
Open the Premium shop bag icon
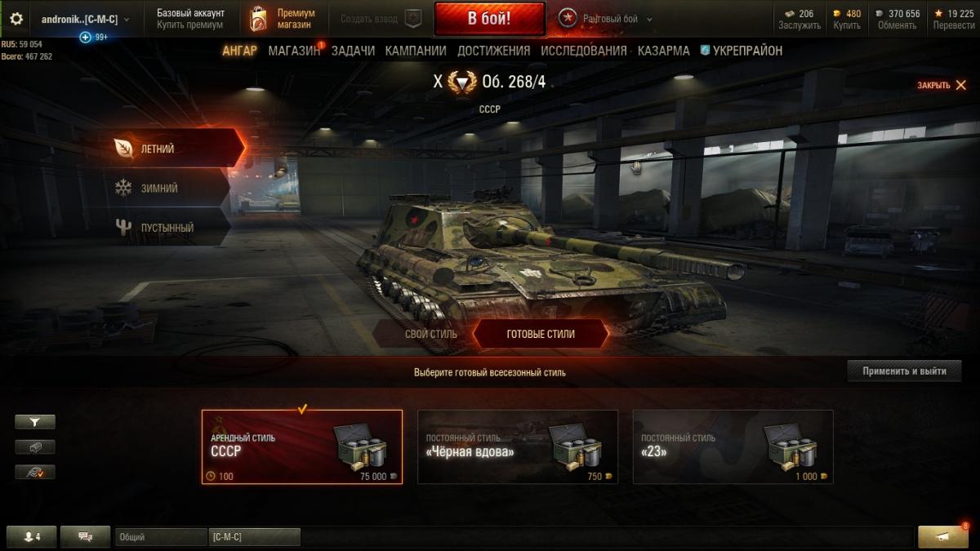(x=258, y=19)
